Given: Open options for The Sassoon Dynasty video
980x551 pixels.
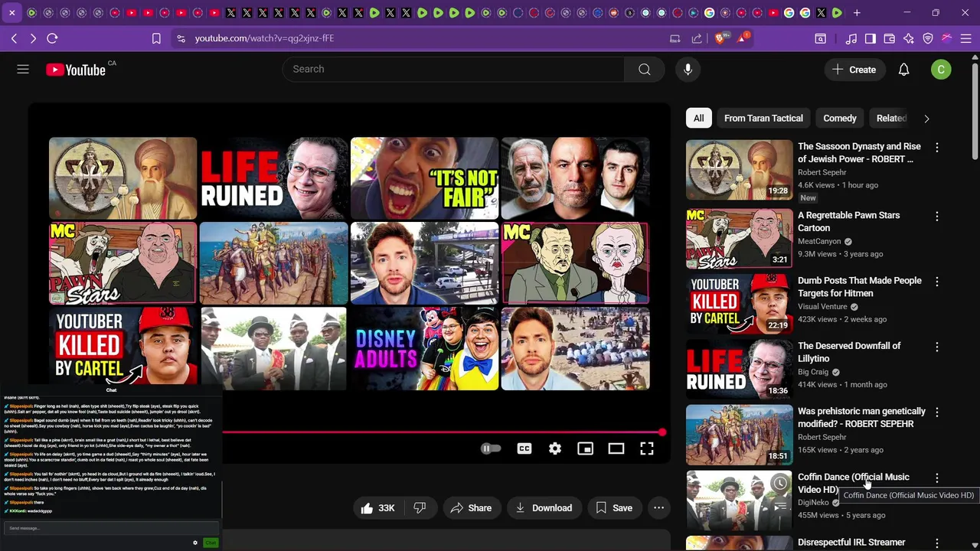Looking at the screenshot, I should pos(936,147).
